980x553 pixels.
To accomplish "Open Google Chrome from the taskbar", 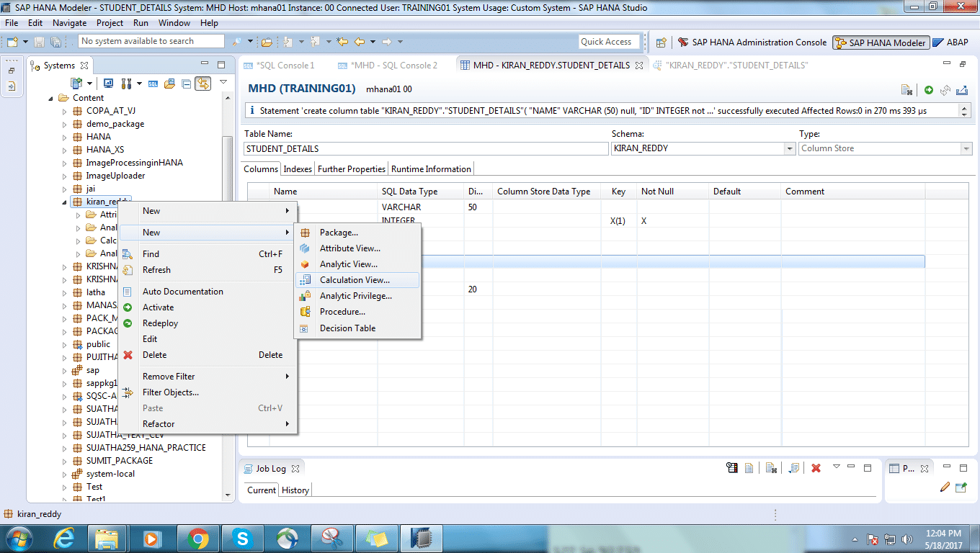I will tap(197, 538).
